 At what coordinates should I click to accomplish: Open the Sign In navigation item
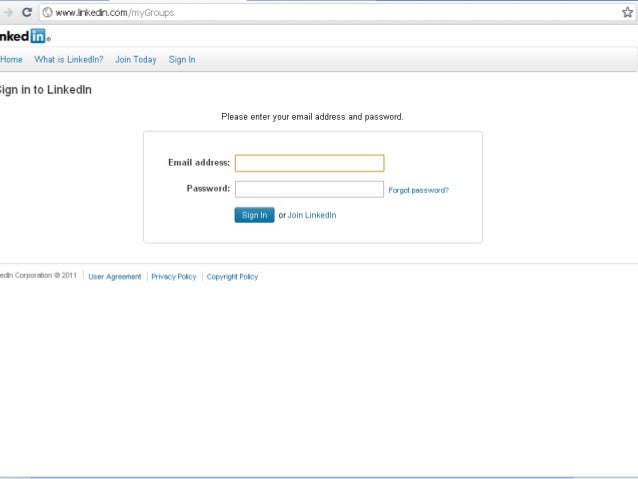click(182, 60)
